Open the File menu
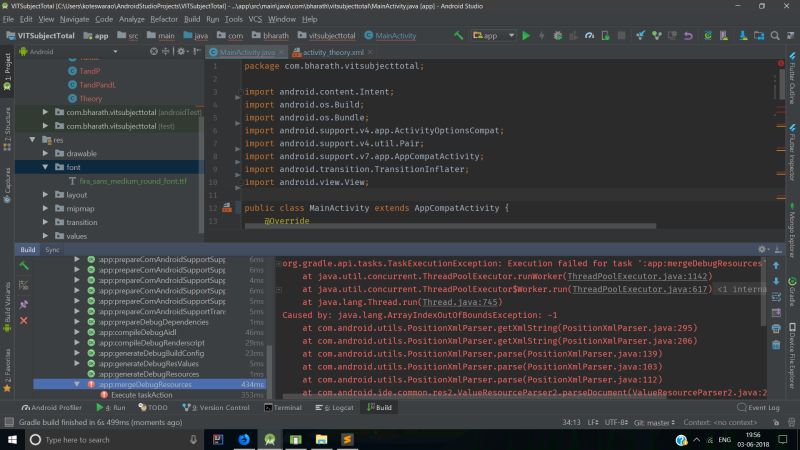This screenshot has width=800, height=450. pyautogui.click(x=8, y=19)
